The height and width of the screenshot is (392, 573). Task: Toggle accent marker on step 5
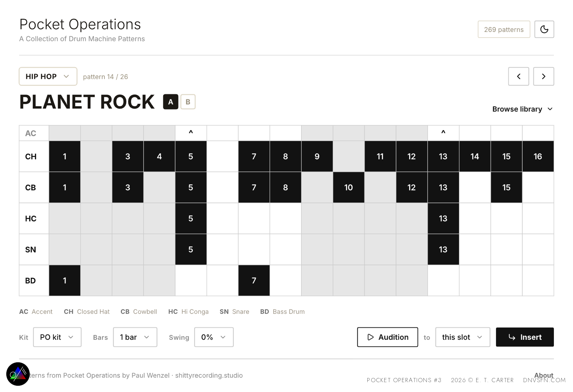point(191,133)
